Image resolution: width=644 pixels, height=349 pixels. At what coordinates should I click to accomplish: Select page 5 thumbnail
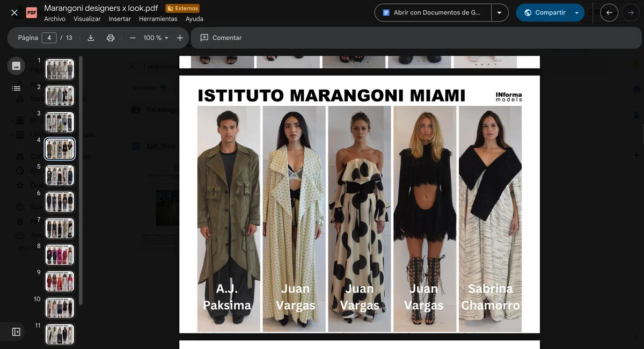tap(60, 175)
